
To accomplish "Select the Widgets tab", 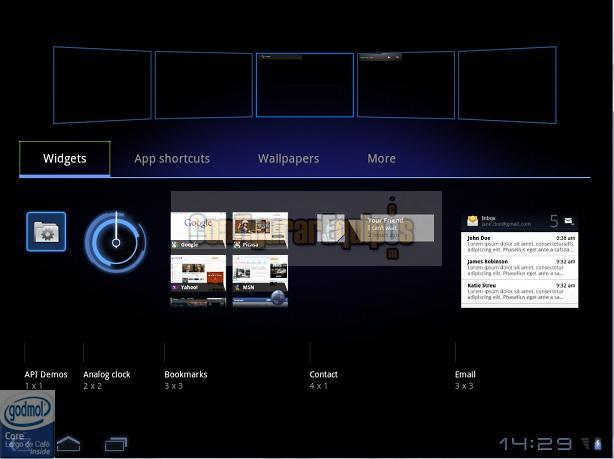I will tap(65, 159).
